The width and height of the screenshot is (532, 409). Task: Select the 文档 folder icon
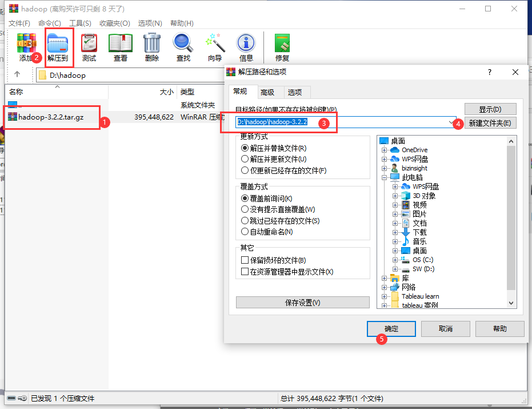tap(406, 223)
